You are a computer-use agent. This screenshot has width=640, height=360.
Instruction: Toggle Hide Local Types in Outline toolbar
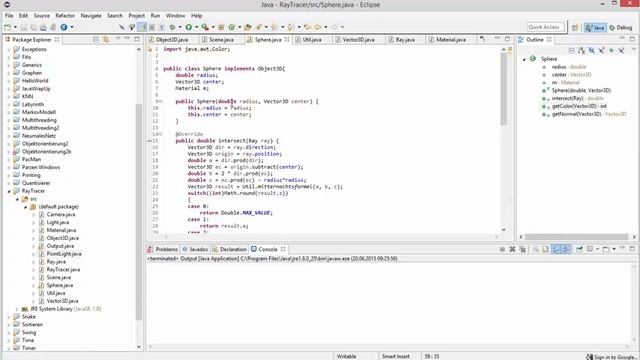[621, 50]
